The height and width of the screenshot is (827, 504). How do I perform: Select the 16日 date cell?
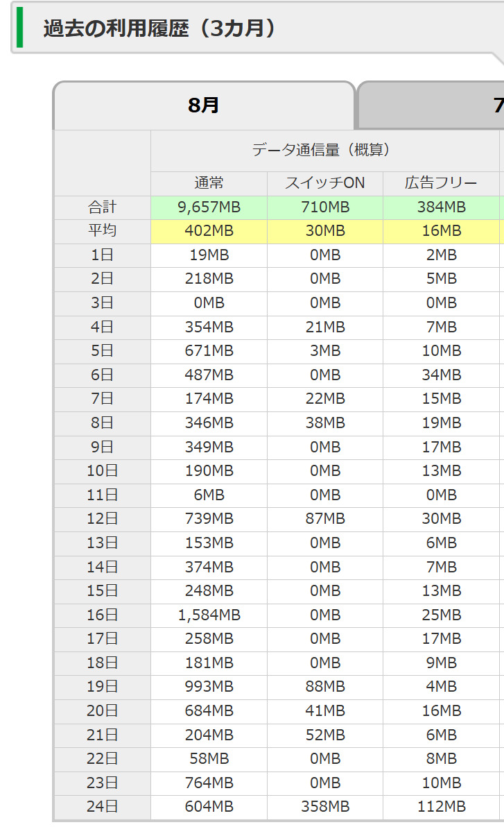pyautogui.click(x=103, y=615)
